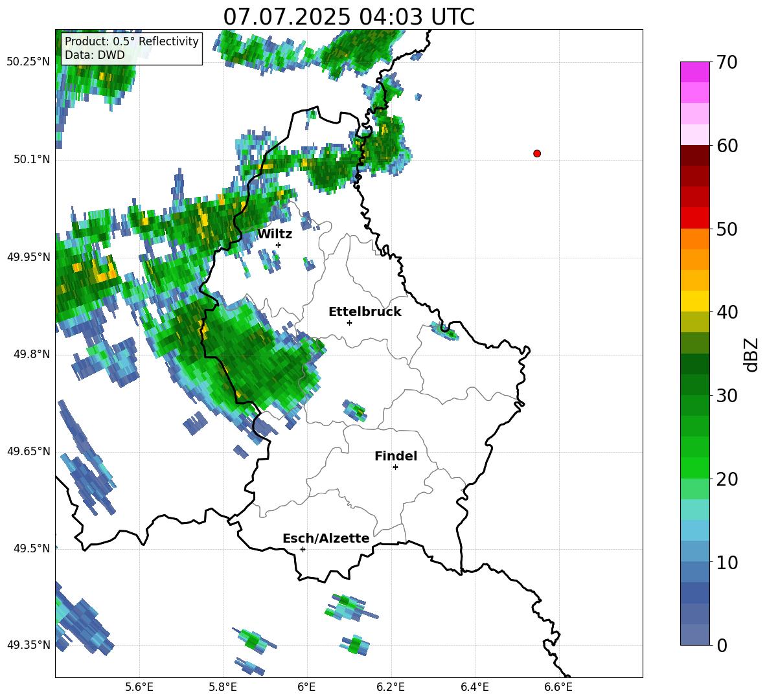Click the colorbar tick label 10
The height and width of the screenshot is (700, 767).
(726, 562)
